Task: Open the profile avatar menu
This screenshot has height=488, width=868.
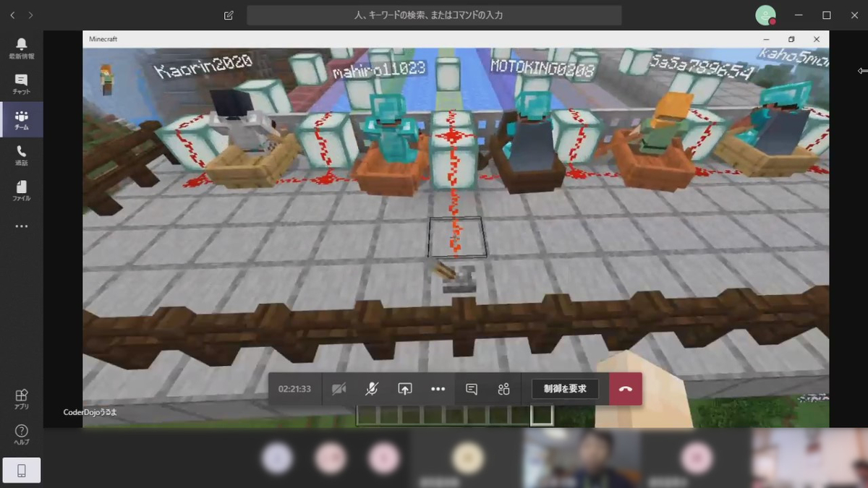Action: pyautogui.click(x=765, y=15)
